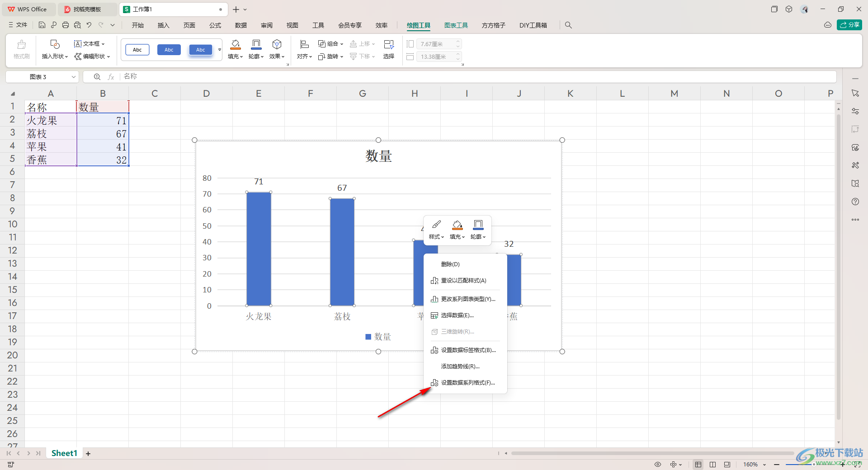Open a new document tab
This screenshot has width=868, height=470.
(x=236, y=9)
